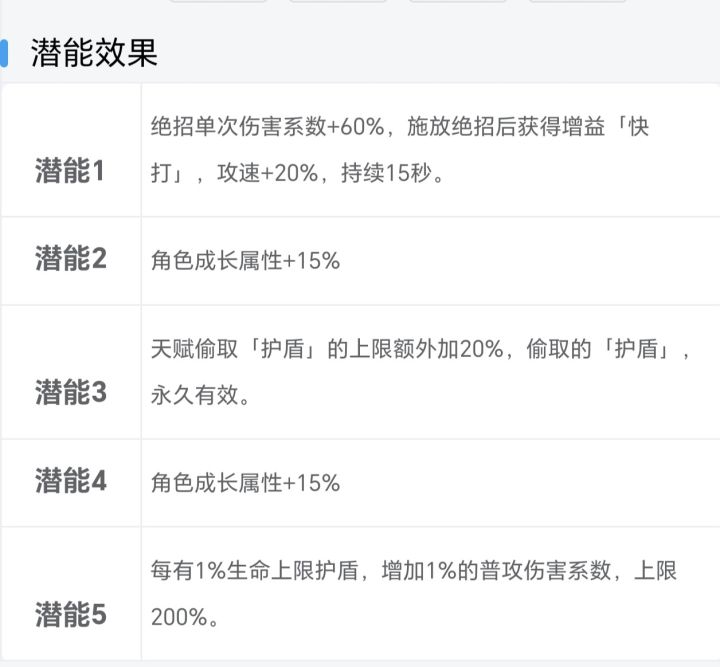Select the 潜能2 row label

click(x=70, y=260)
